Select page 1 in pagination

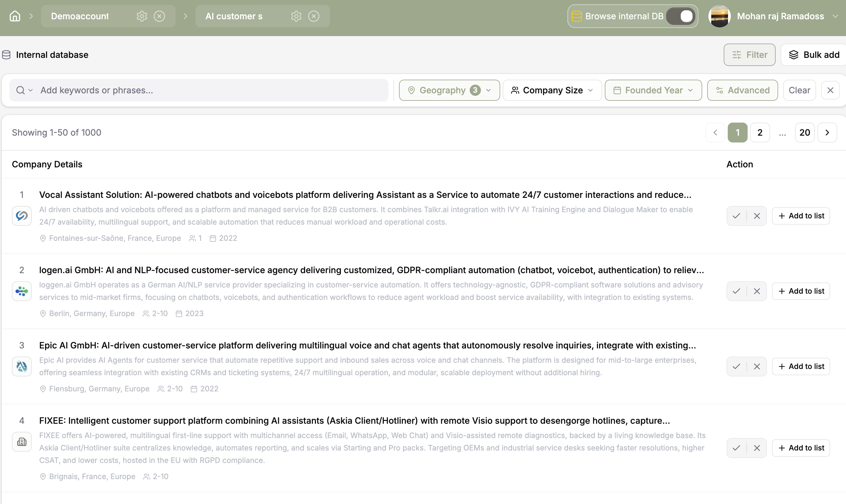737,133
